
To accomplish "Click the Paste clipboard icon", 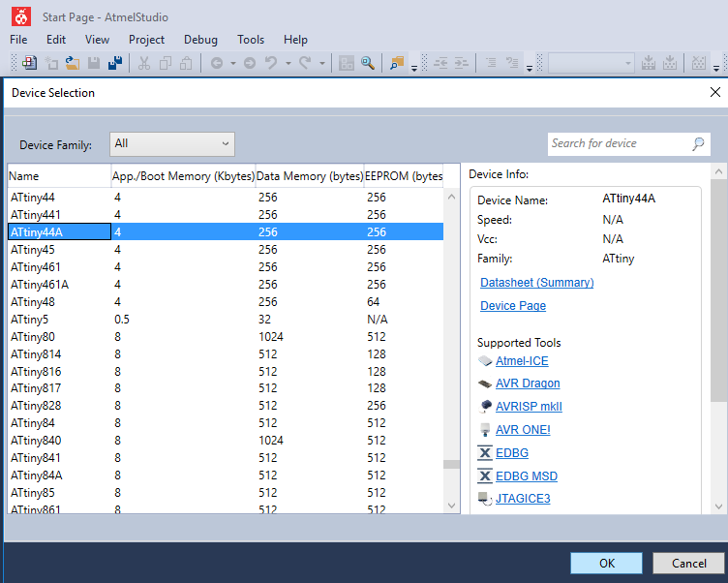I will [x=186, y=63].
